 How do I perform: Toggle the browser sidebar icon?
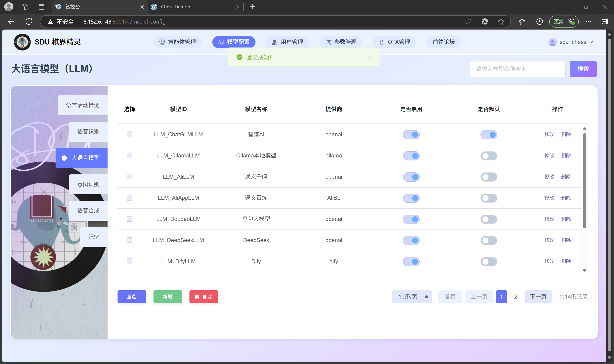click(605, 22)
